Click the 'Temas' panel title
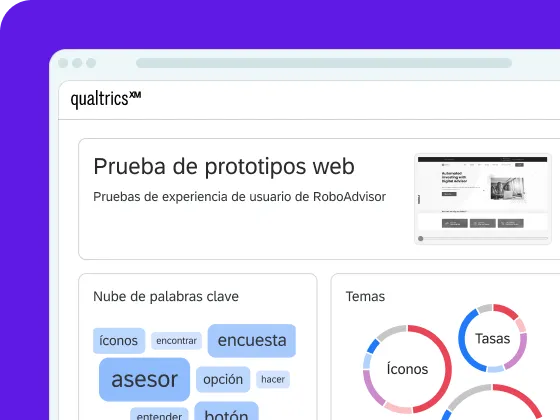This screenshot has height=420, width=560. pos(365,296)
